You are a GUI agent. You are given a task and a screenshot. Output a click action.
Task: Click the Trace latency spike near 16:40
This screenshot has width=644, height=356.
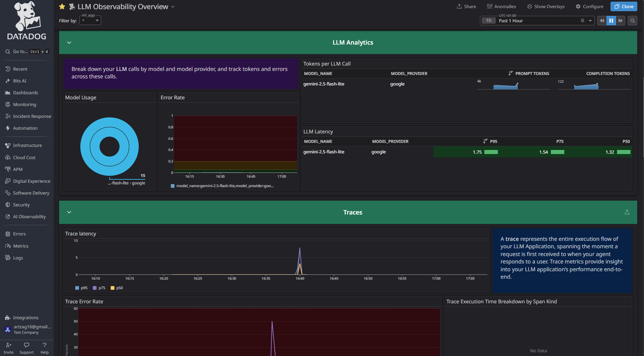300,261
